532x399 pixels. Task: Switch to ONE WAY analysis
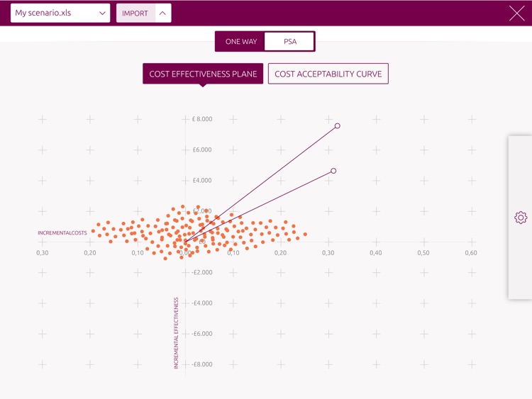click(241, 41)
